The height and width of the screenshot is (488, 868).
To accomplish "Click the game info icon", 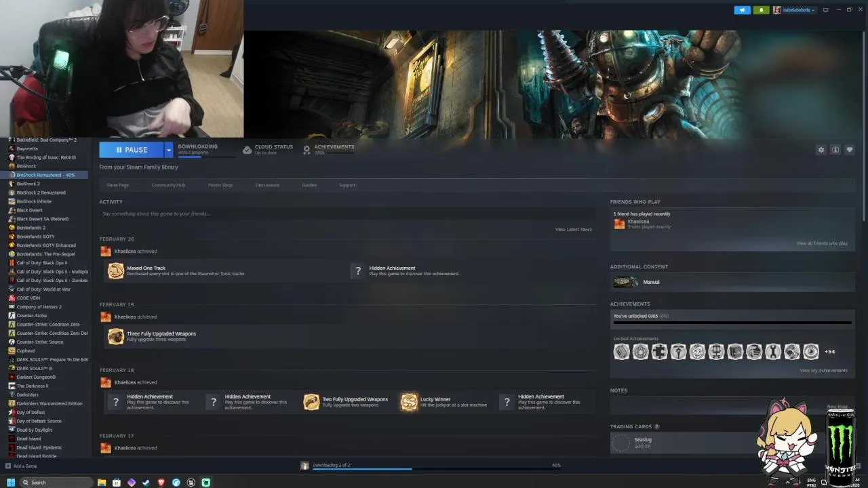I will [835, 150].
